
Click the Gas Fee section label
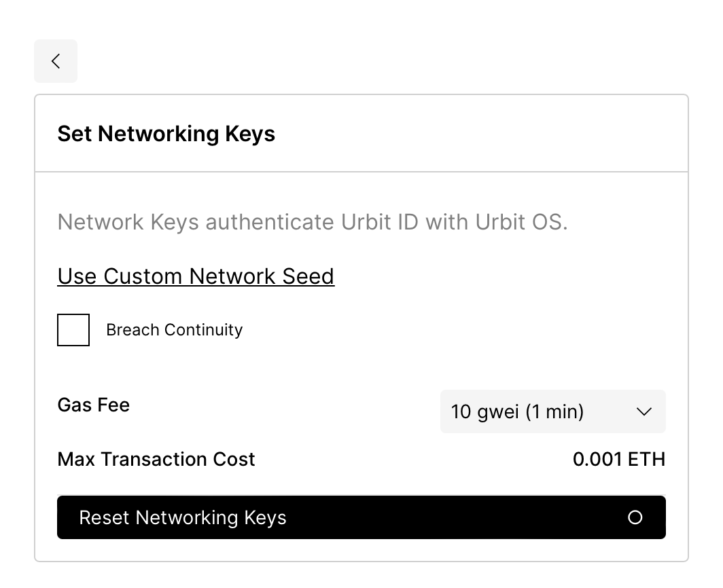coord(93,405)
